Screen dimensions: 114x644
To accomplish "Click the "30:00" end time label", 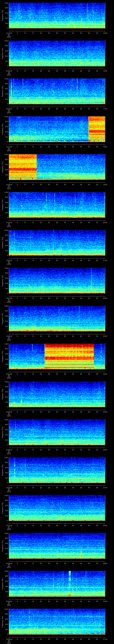I will [105, 601].
